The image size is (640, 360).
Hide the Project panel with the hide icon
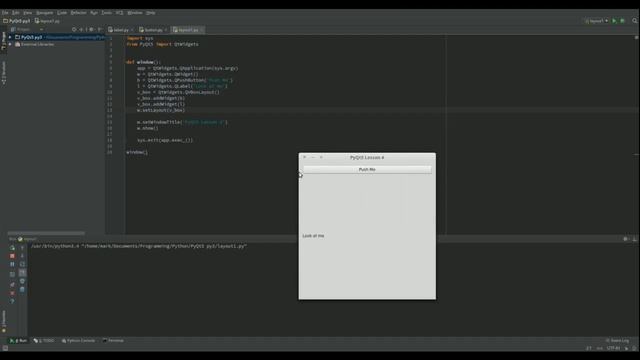coord(100,29)
